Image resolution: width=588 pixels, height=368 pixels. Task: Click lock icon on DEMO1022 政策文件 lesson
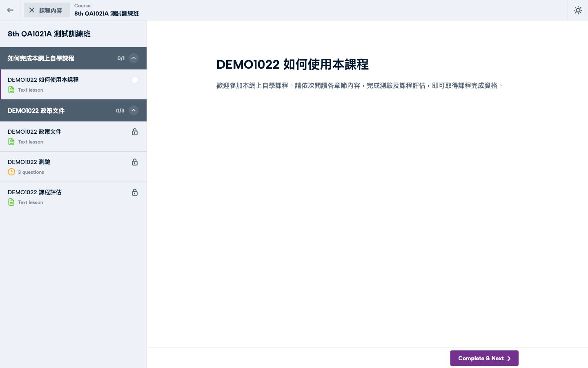coord(135,132)
